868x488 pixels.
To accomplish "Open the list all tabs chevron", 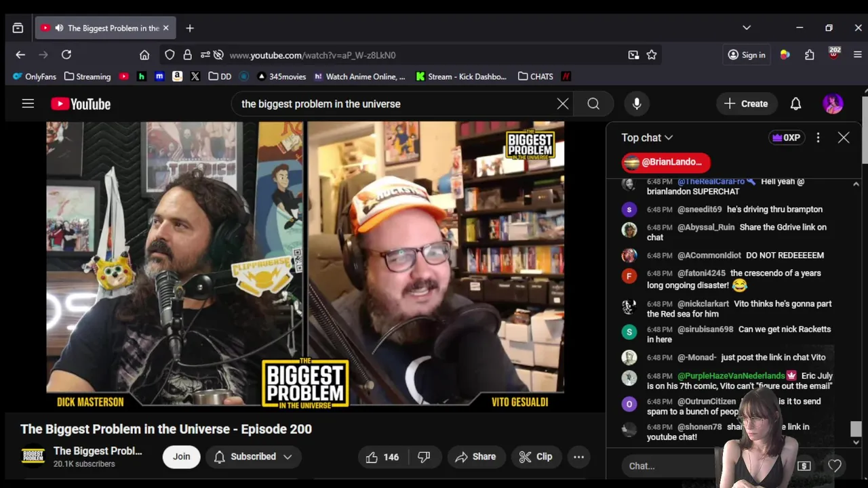I will pyautogui.click(x=747, y=28).
